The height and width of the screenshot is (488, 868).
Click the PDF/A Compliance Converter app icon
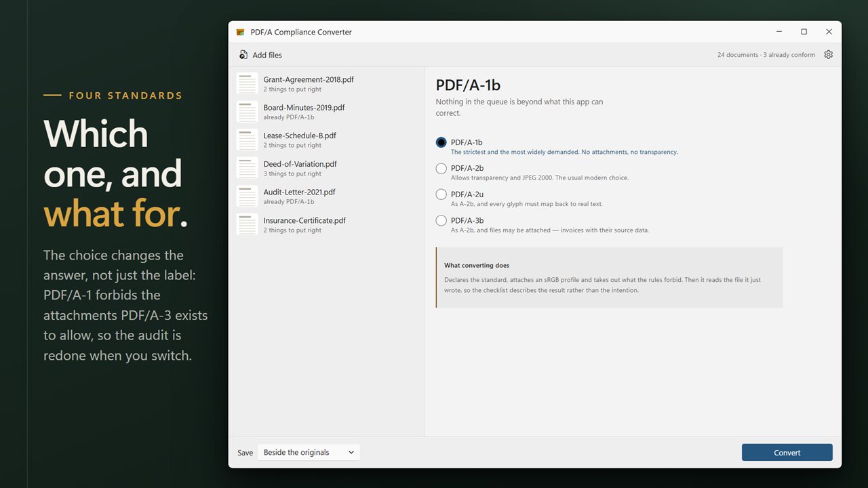[x=240, y=32]
